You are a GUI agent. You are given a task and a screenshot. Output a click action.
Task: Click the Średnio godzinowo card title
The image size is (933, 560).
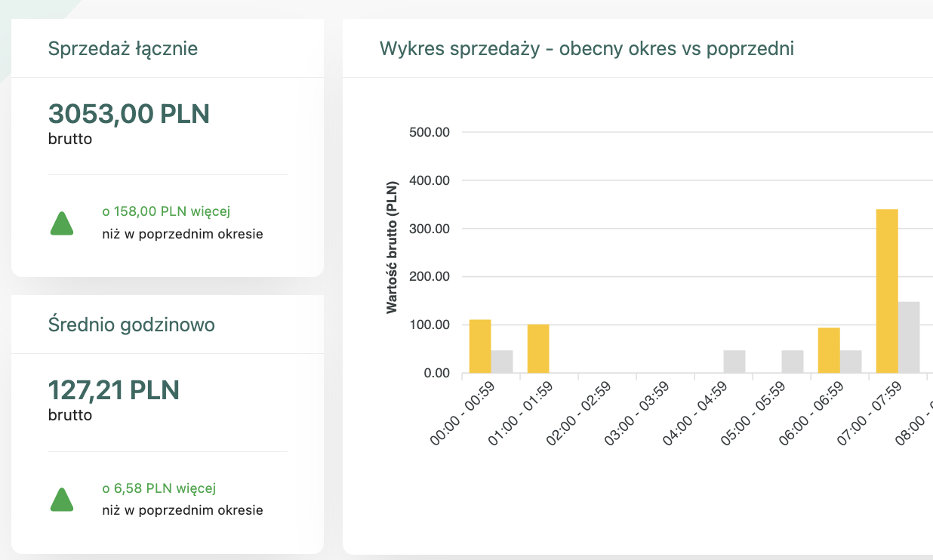[x=131, y=325]
